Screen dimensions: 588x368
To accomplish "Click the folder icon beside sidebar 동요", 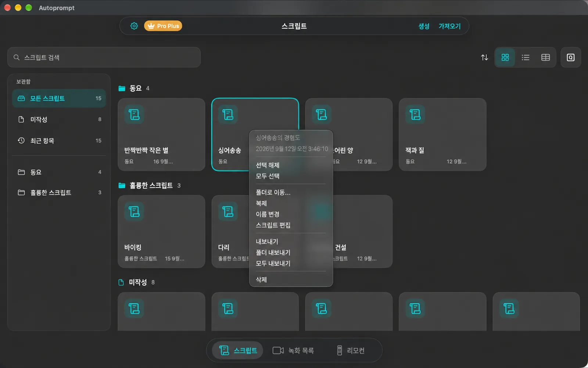I will 21,172.
